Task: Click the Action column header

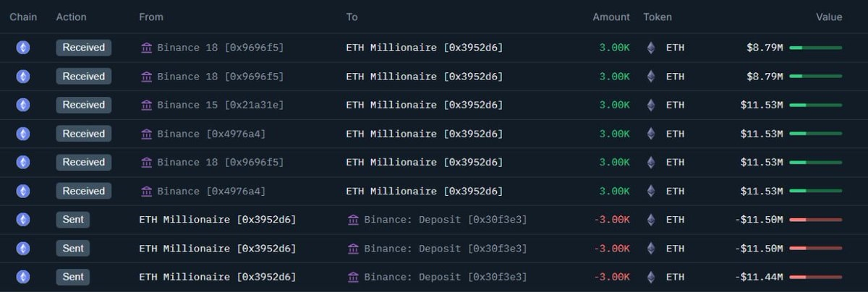Action: pyautogui.click(x=71, y=17)
